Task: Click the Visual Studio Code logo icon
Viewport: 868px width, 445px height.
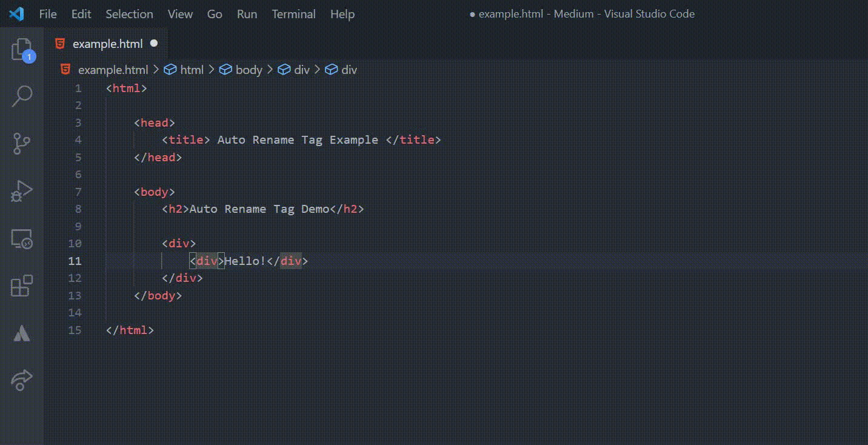Action: (16, 13)
